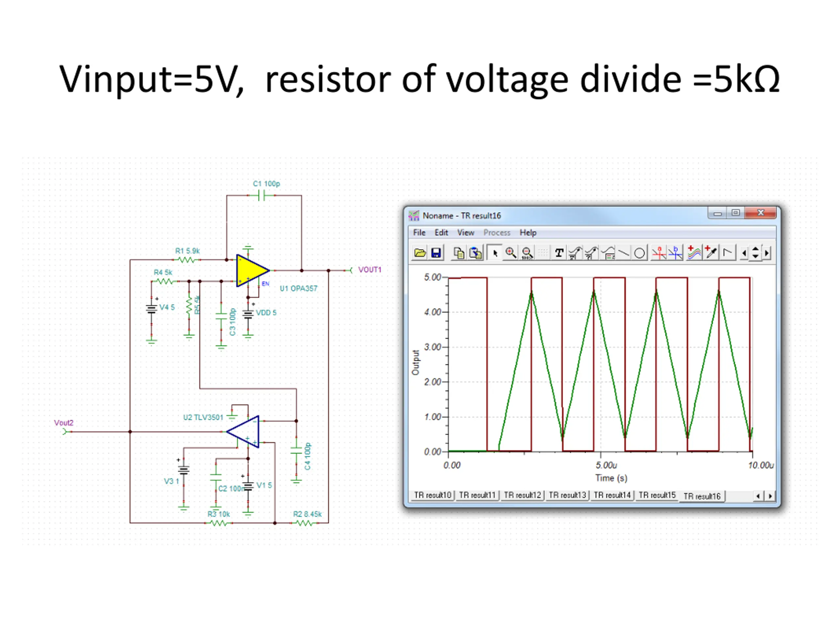Click the toolbar up-down stepper arrows
840x630 pixels.
(x=755, y=253)
